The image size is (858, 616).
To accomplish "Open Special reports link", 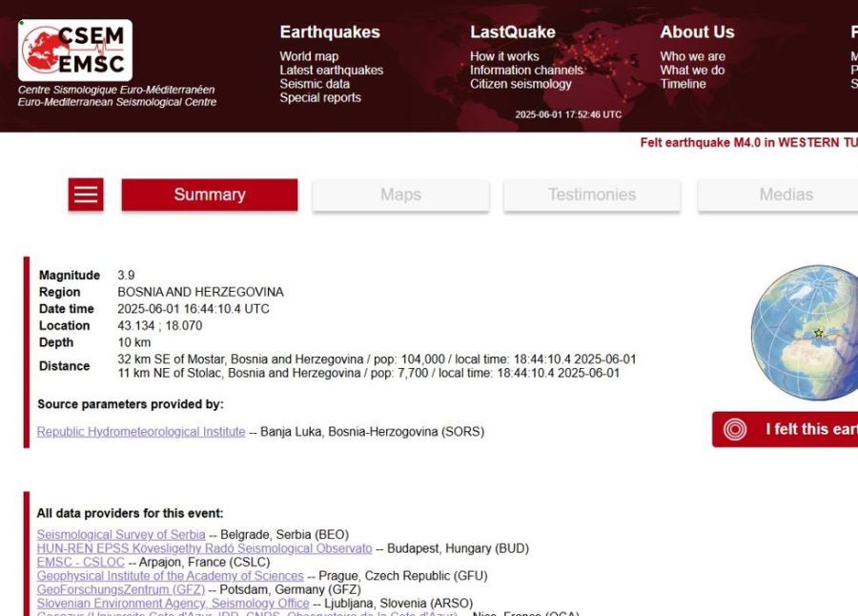I will (320, 97).
